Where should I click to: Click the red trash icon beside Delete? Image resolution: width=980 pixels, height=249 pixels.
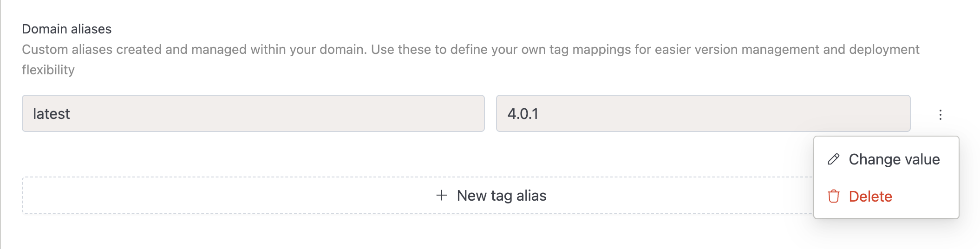point(834,197)
